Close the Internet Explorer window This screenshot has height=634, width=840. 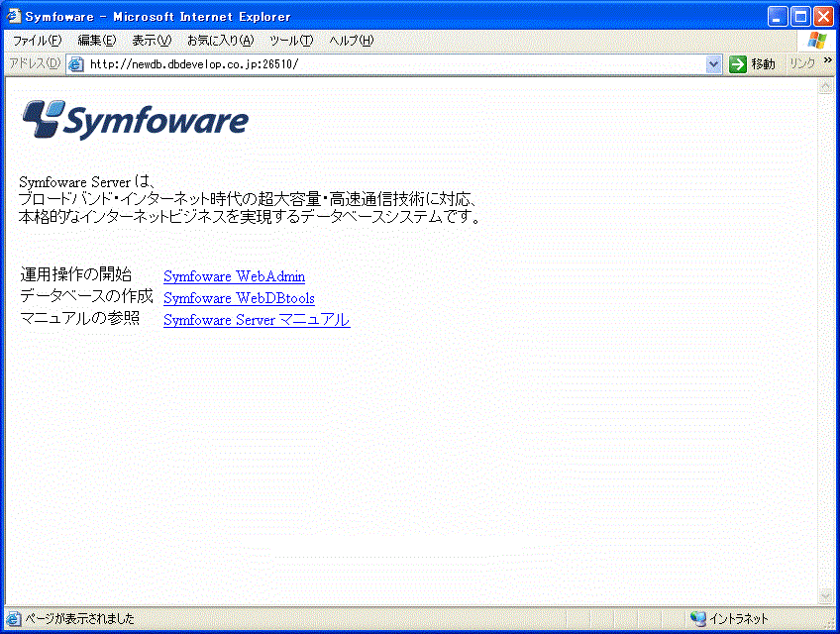point(823,17)
